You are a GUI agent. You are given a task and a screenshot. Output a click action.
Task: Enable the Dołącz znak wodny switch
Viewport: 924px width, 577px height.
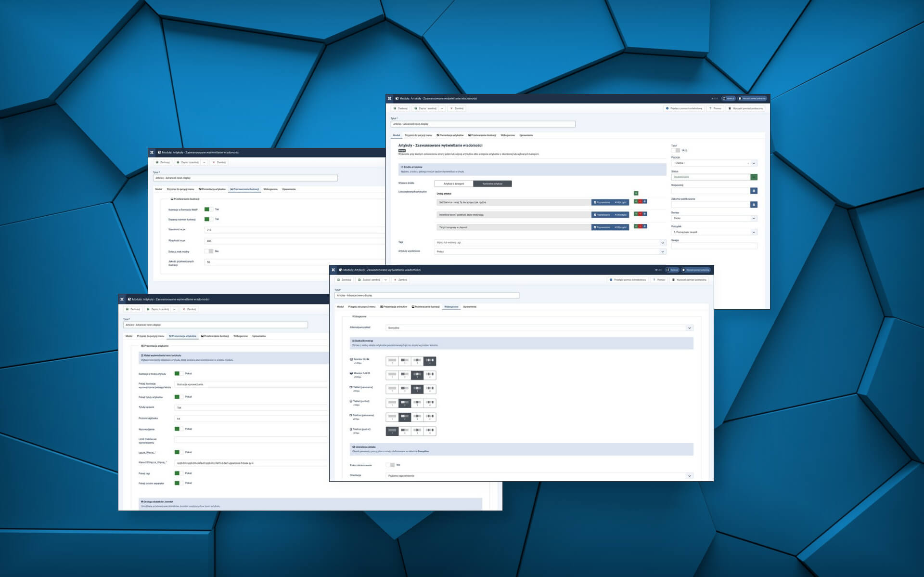coord(208,251)
